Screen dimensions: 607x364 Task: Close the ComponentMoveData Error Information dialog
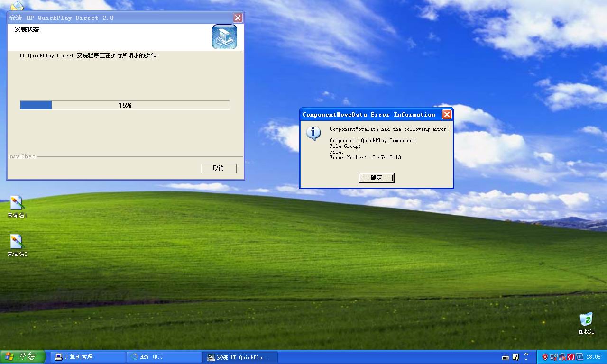click(447, 115)
